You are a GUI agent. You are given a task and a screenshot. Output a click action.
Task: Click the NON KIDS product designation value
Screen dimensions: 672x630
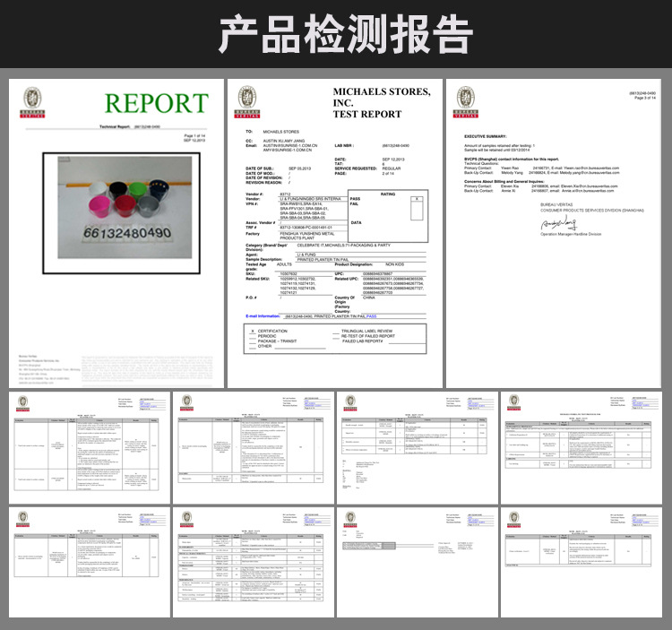click(x=395, y=264)
